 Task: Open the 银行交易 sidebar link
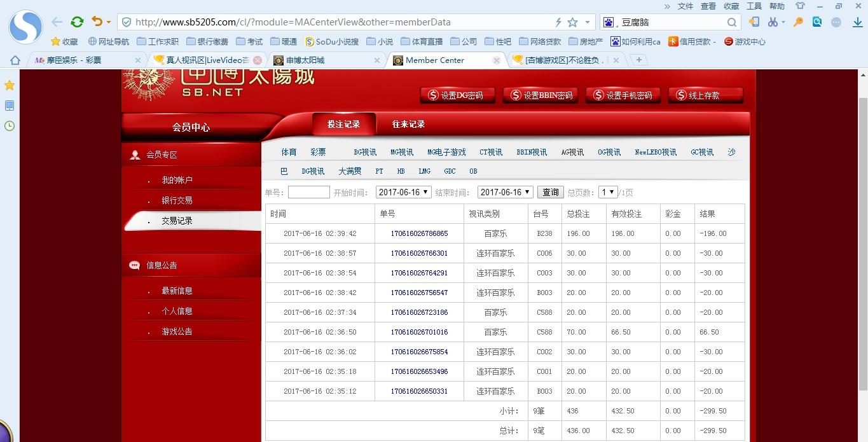click(177, 200)
